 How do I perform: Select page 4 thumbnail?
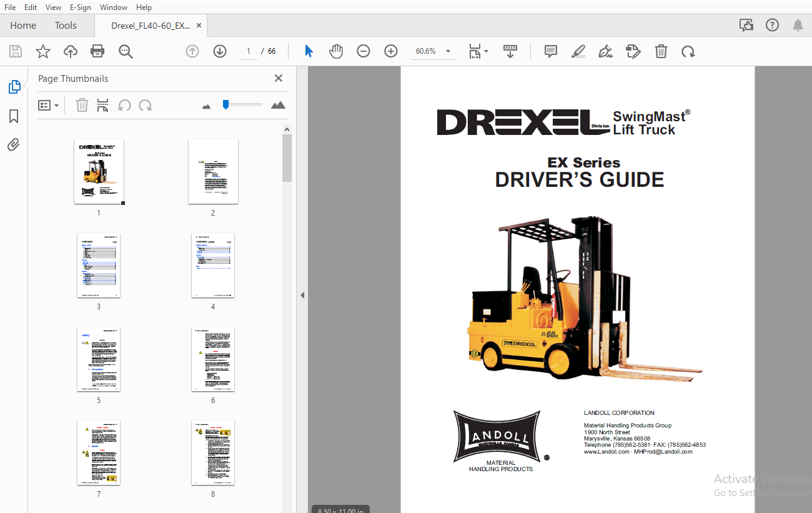click(x=213, y=266)
